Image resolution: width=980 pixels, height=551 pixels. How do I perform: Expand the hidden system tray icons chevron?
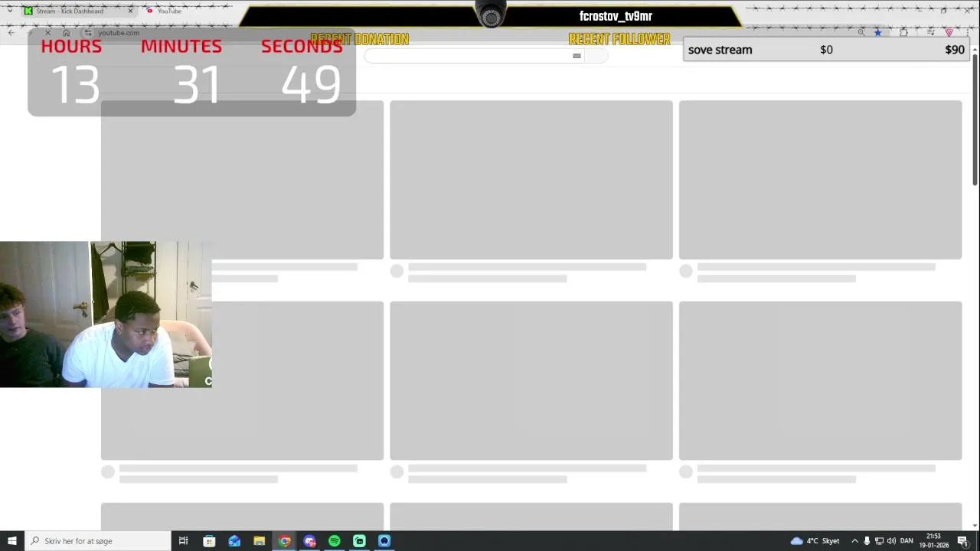[x=854, y=541]
